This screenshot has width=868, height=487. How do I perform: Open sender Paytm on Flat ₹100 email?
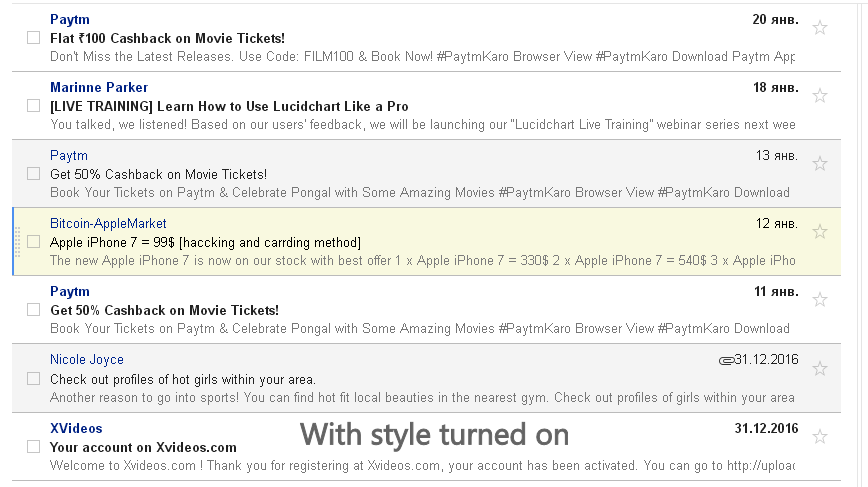70,20
